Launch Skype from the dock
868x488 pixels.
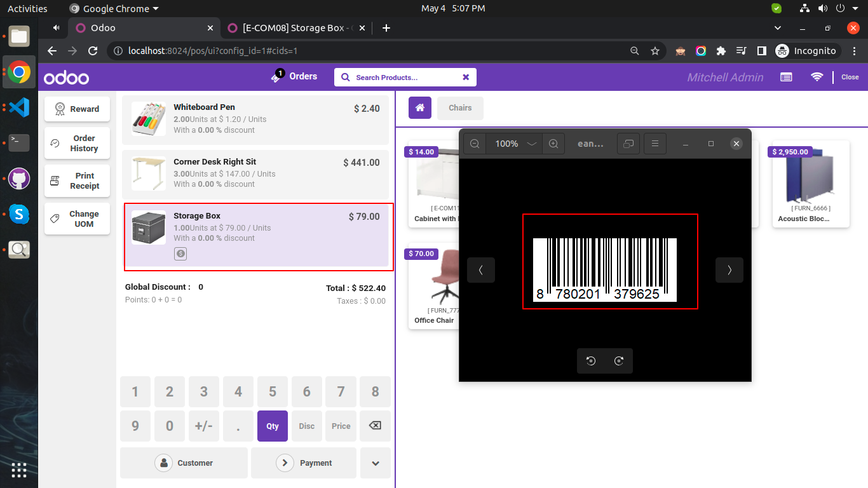19,214
